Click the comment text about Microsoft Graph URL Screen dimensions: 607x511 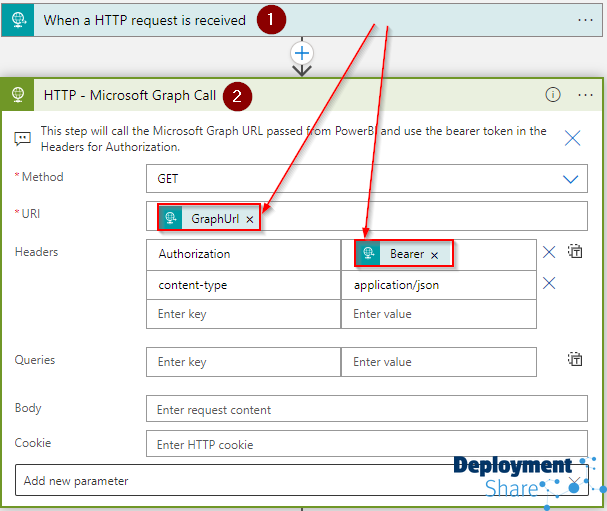pos(293,139)
